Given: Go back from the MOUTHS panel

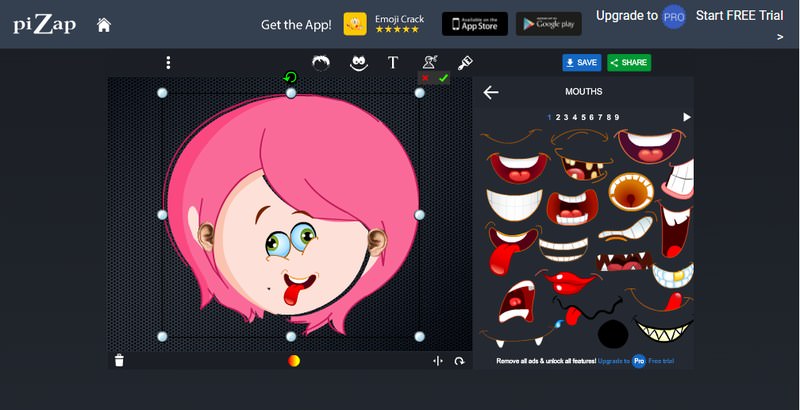Looking at the screenshot, I should pyautogui.click(x=491, y=92).
